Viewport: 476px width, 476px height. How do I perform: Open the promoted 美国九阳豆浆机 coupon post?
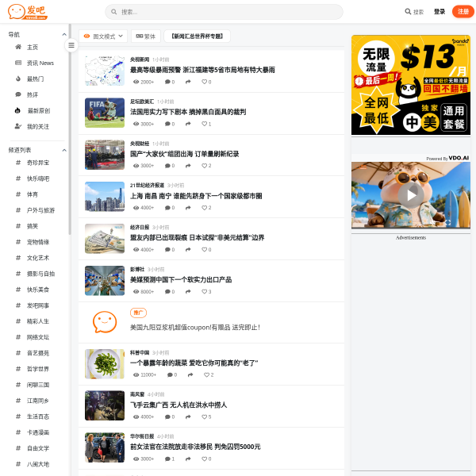[x=195, y=328]
